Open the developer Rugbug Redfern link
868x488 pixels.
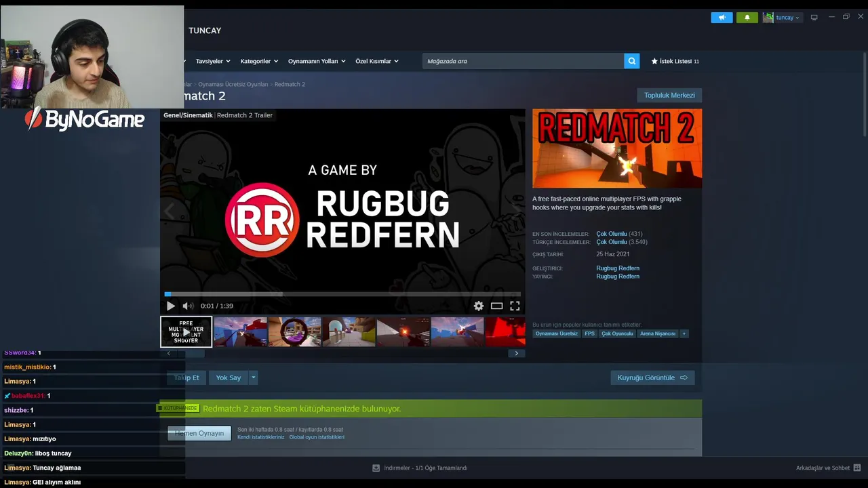click(x=618, y=268)
